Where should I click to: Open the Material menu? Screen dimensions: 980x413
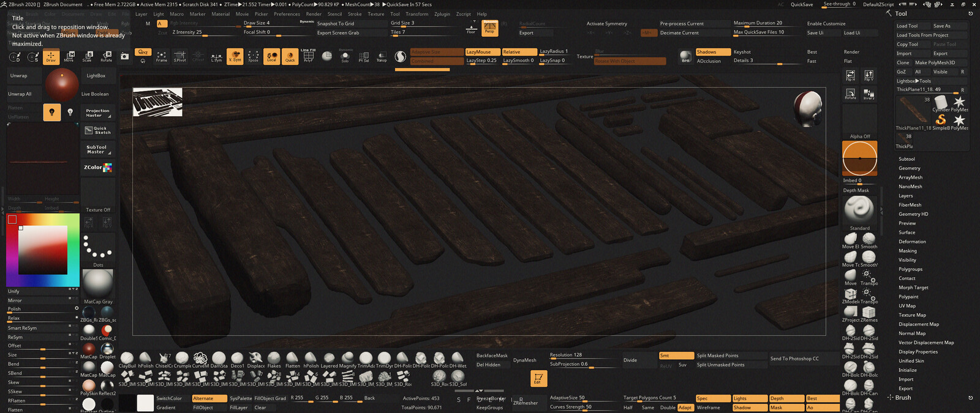point(221,14)
